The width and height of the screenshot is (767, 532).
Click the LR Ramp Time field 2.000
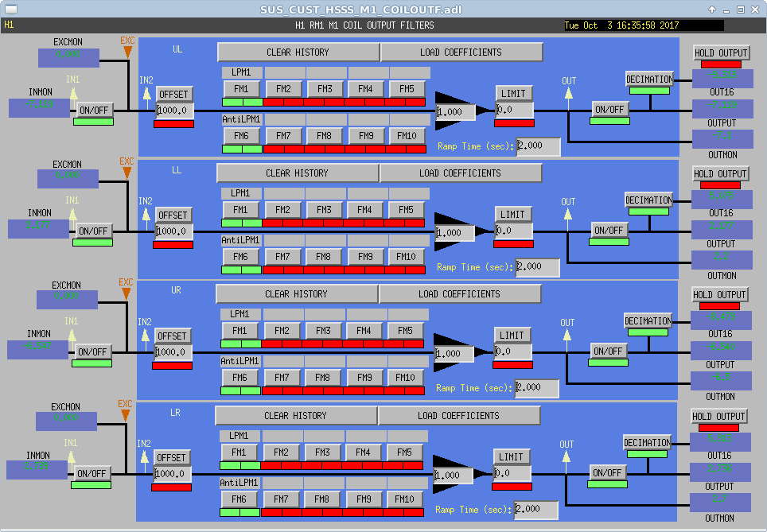[x=535, y=510]
